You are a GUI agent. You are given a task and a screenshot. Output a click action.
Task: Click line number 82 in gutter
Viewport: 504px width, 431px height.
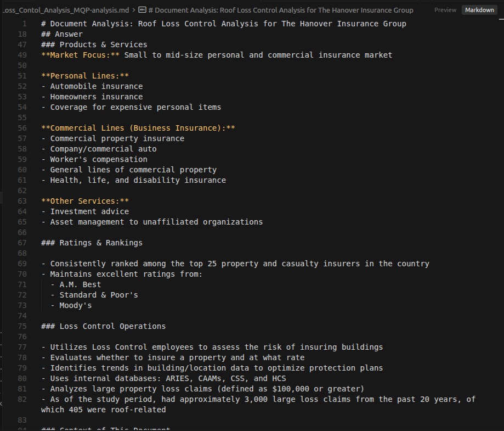click(x=22, y=399)
